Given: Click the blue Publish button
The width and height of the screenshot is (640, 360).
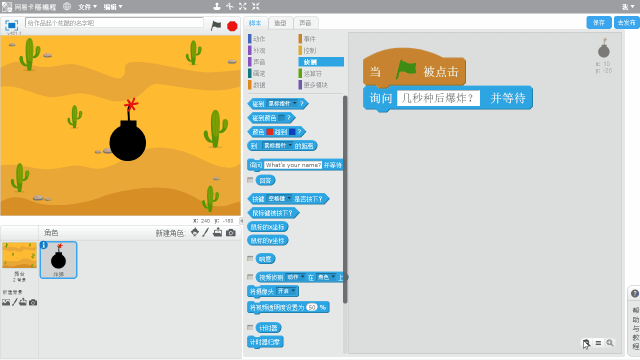Looking at the screenshot, I should (627, 23).
